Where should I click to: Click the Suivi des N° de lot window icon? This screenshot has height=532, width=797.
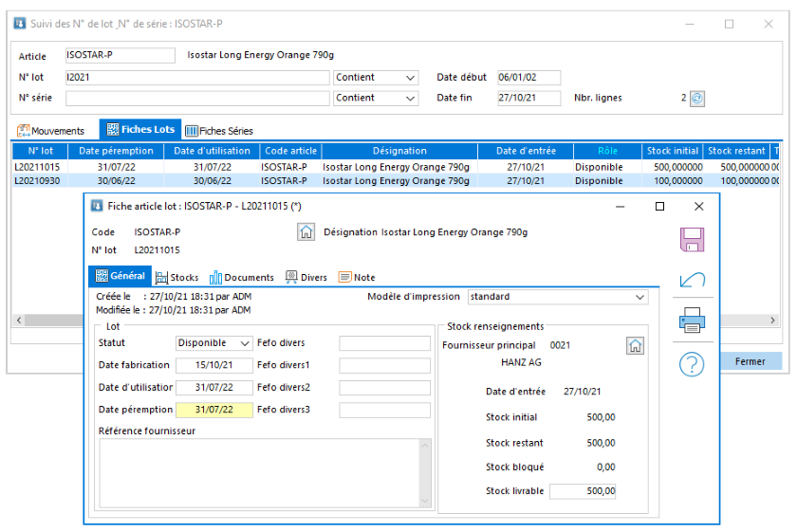click(x=20, y=24)
